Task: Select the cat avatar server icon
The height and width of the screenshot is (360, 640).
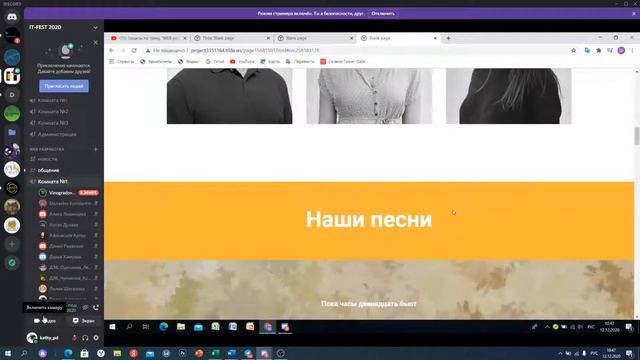Action: pyautogui.click(x=12, y=207)
